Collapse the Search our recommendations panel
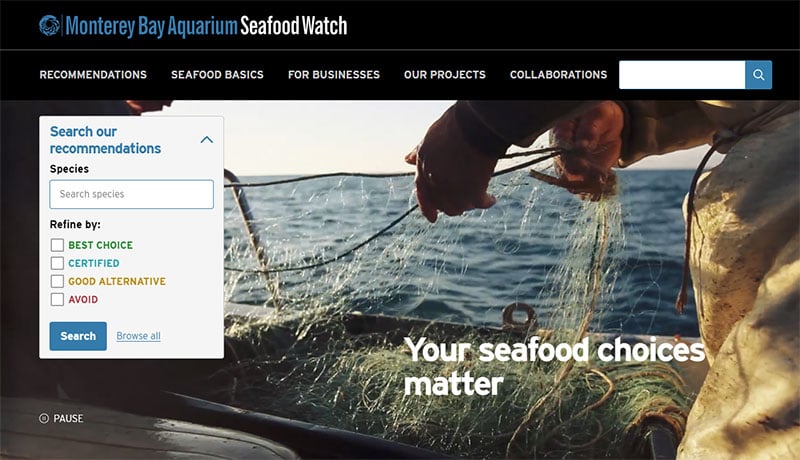The height and width of the screenshot is (460, 800). 207,140
